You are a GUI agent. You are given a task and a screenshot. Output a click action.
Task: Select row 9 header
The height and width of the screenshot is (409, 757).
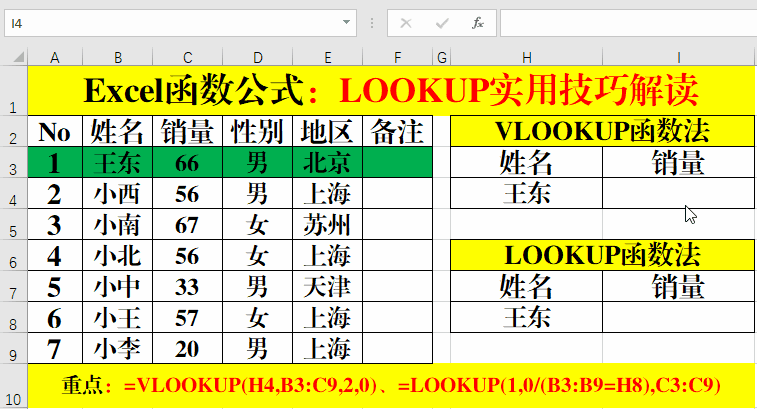pyautogui.click(x=14, y=348)
